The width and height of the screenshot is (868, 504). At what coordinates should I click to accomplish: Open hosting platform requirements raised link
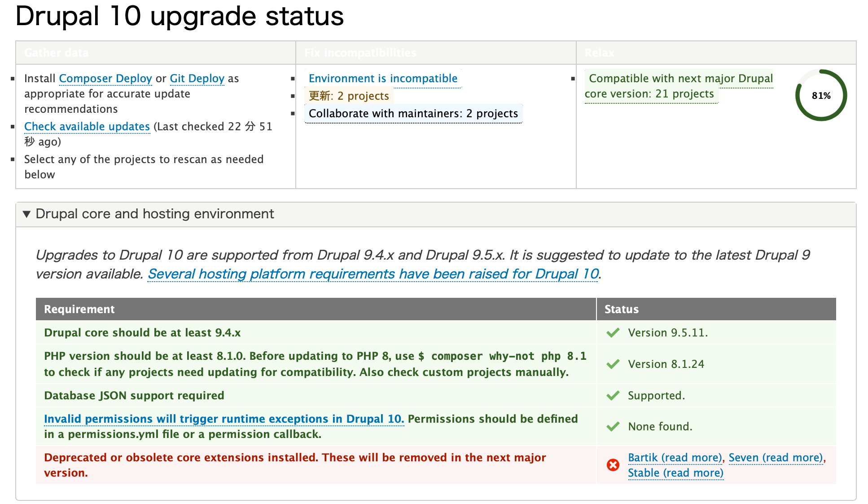[373, 274]
